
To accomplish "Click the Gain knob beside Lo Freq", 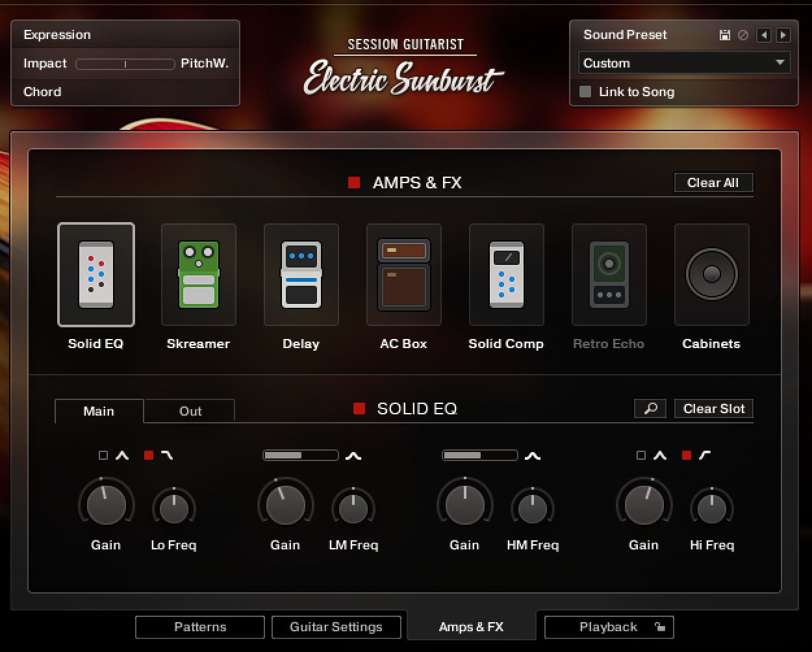I will click(x=106, y=505).
